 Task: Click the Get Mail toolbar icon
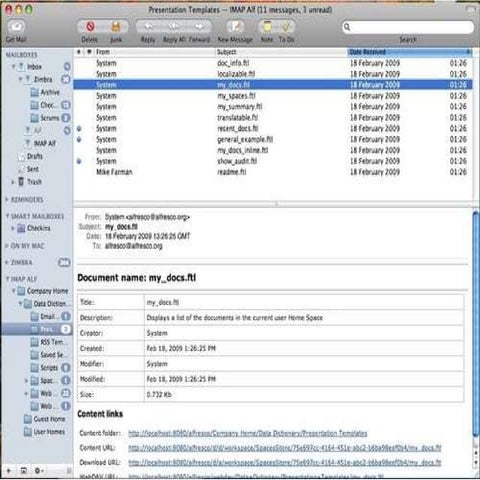[x=16, y=27]
